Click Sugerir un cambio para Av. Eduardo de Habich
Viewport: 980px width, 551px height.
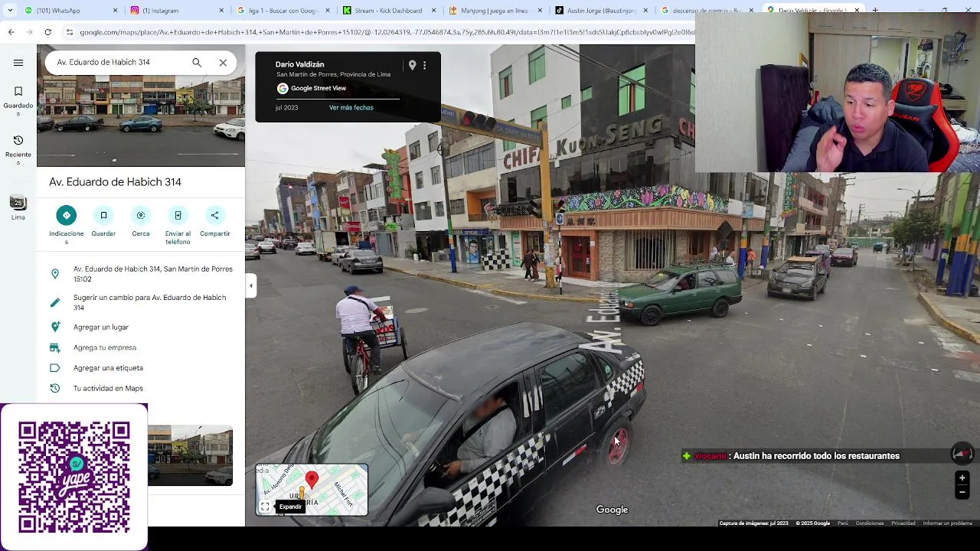(x=141, y=302)
